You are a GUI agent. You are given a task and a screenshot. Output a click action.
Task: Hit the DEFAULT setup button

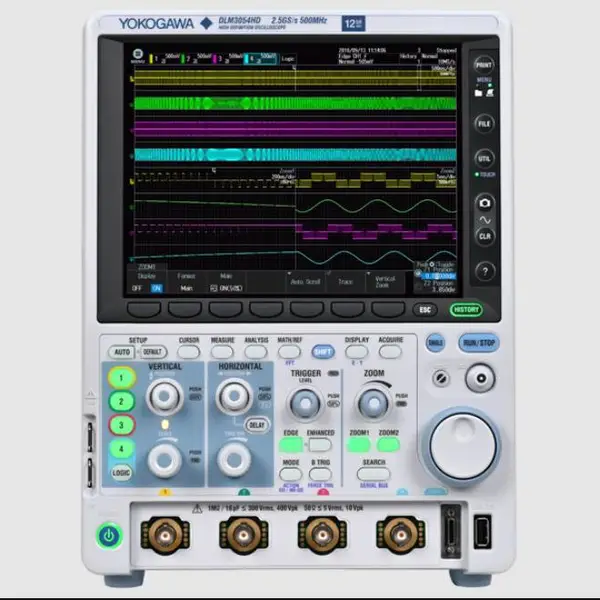(x=153, y=352)
